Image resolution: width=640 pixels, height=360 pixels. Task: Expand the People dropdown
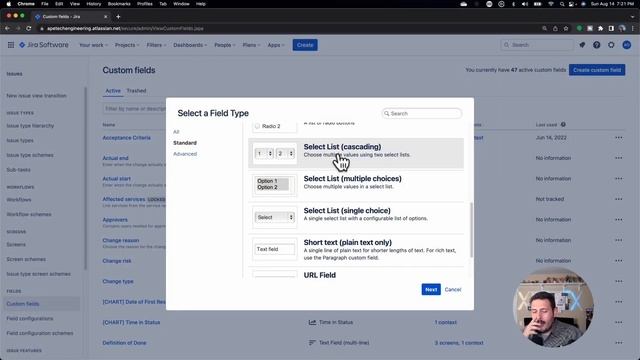[225, 45]
